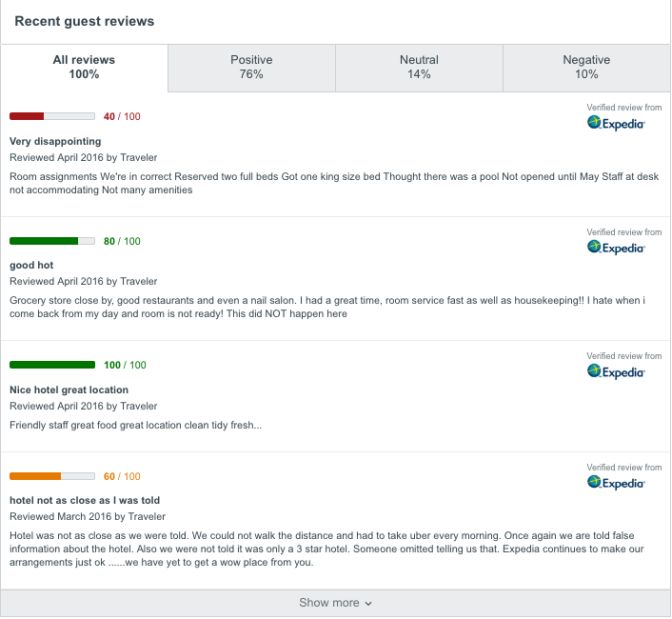The image size is (672, 619).
Task: Click the green 80/100 rating bar
Action: pos(52,241)
